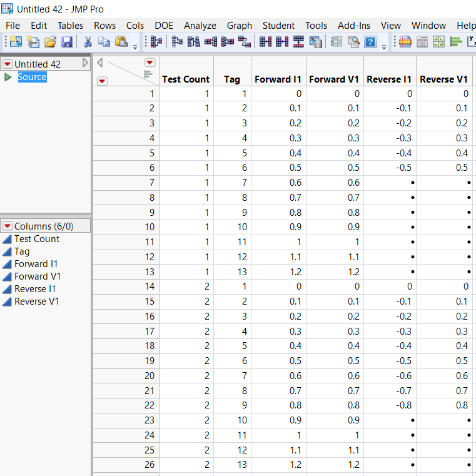Click the blue question mark Help icon

click(370, 42)
